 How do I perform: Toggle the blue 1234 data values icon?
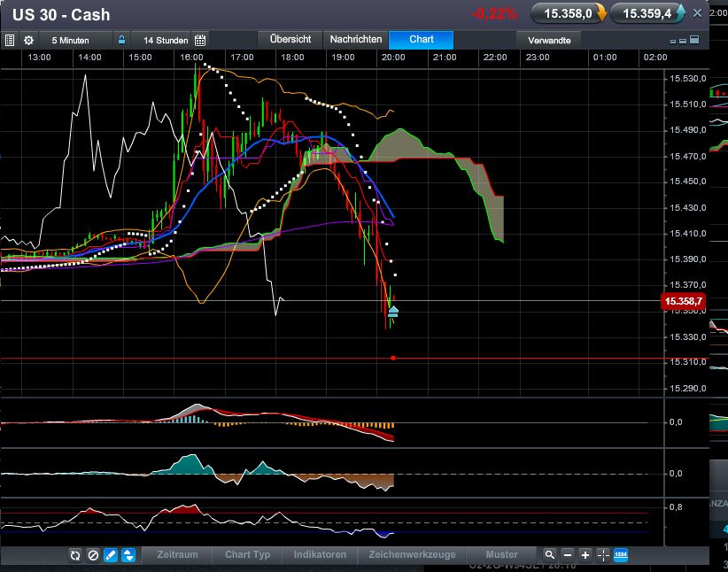tap(621, 555)
